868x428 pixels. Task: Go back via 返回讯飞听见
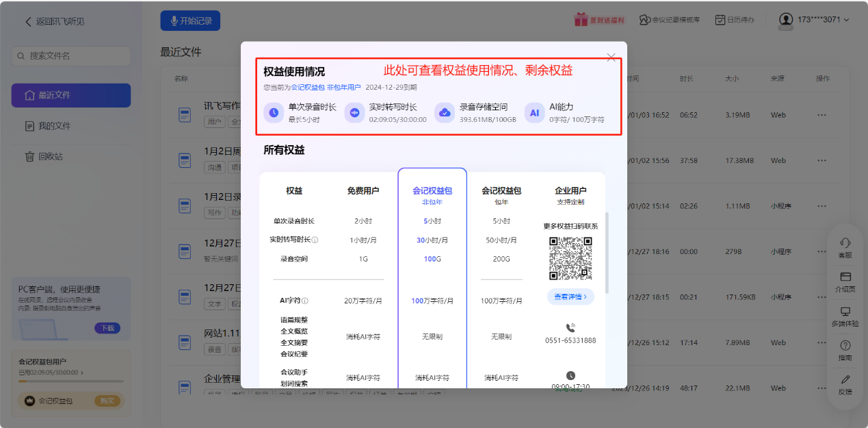(55, 21)
